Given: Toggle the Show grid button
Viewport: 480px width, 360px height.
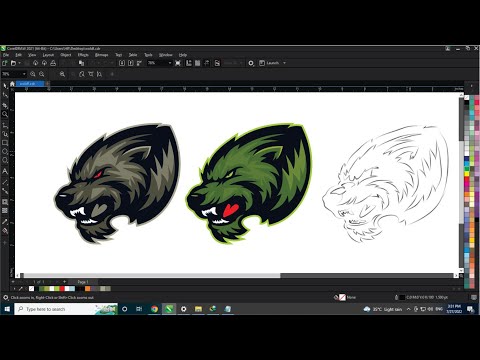Looking at the screenshot, I should 198,63.
